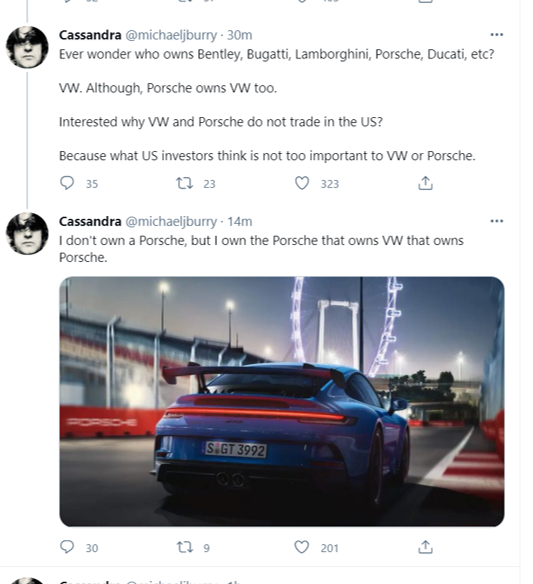This screenshot has width=533, height=584.
Task: Retweet the tweet with 9 retweets
Action: pyautogui.click(x=184, y=547)
